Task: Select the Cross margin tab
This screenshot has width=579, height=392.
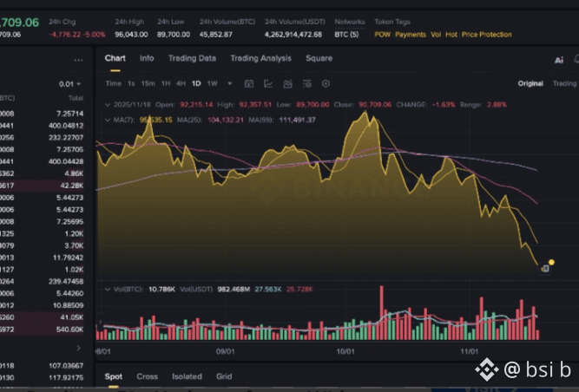Action: 147,376
